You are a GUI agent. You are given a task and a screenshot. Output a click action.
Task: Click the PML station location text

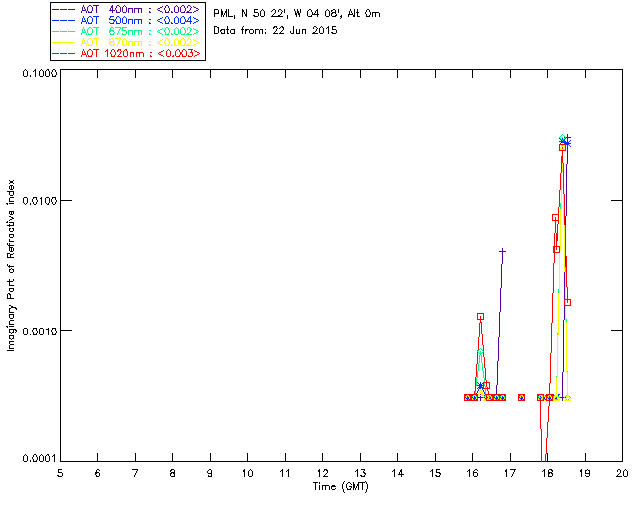point(297,14)
